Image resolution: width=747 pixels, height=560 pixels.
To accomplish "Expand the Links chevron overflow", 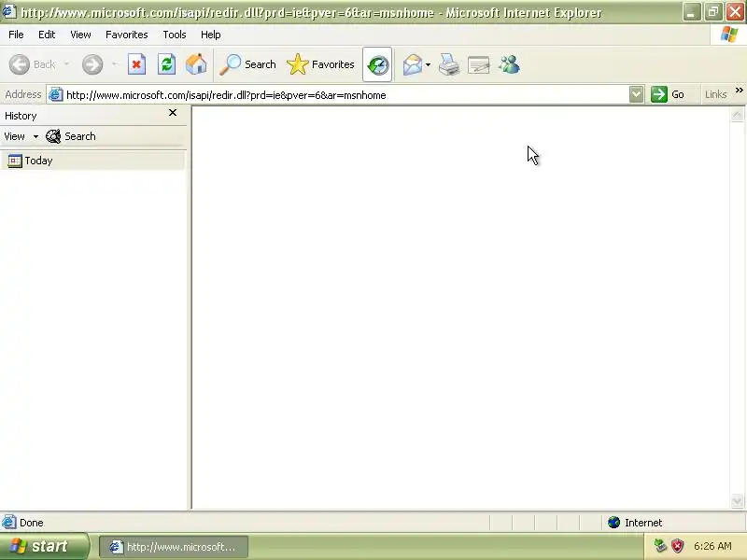I will pyautogui.click(x=739, y=91).
